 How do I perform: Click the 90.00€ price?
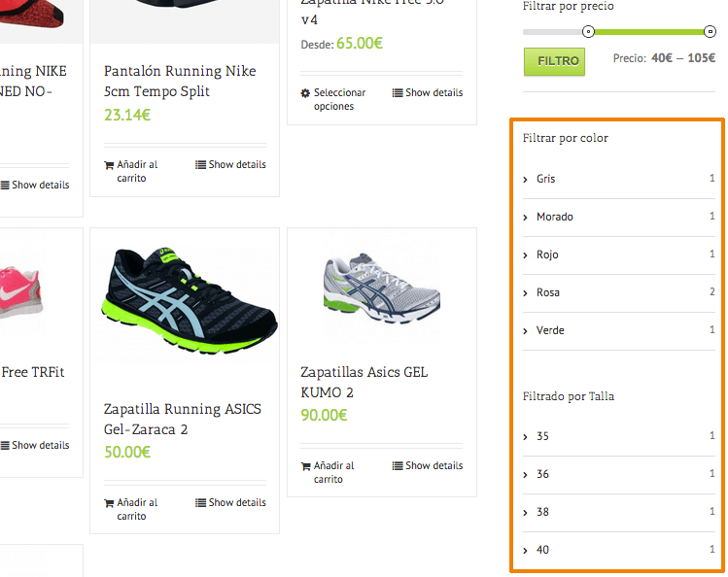pos(324,415)
